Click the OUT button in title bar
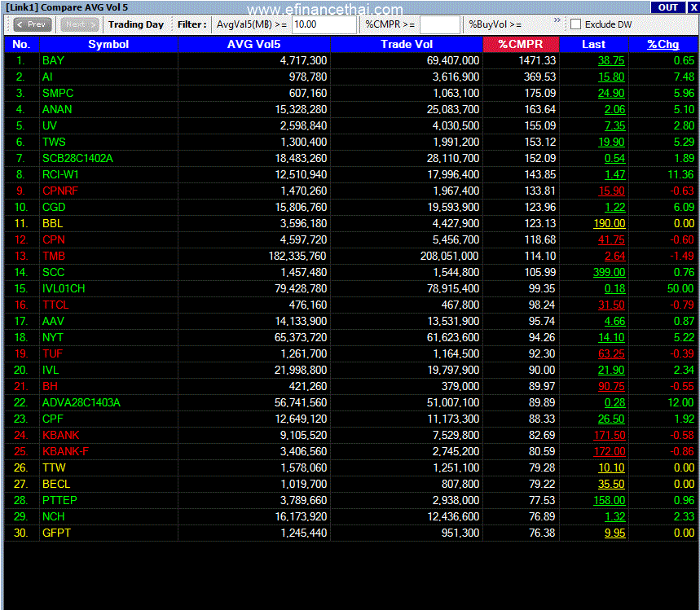This screenshot has height=610, width=700. [668, 7]
